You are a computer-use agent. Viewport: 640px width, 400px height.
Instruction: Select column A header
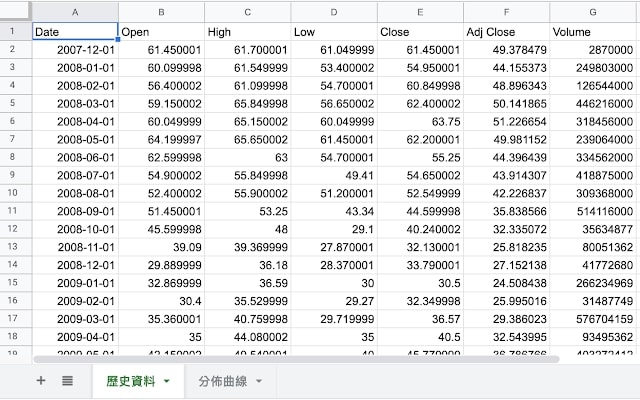[x=75, y=12]
